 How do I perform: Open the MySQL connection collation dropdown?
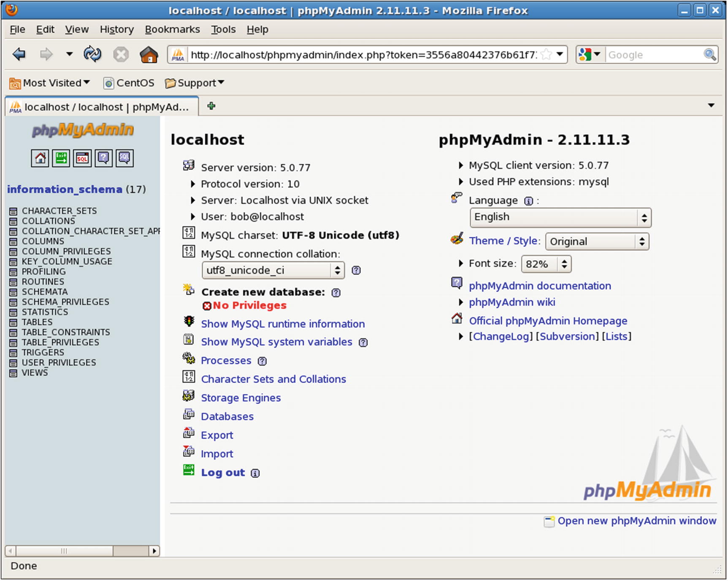[x=273, y=270]
